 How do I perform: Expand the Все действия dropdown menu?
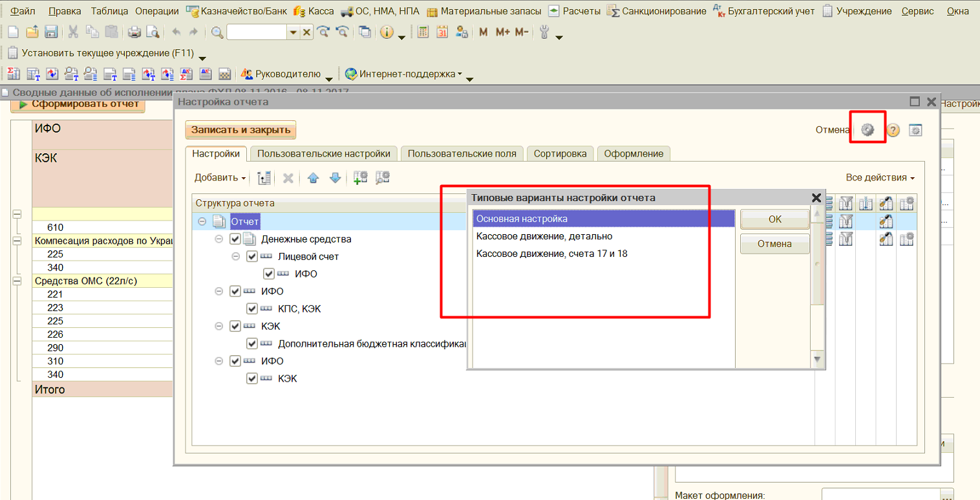(880, 178)
